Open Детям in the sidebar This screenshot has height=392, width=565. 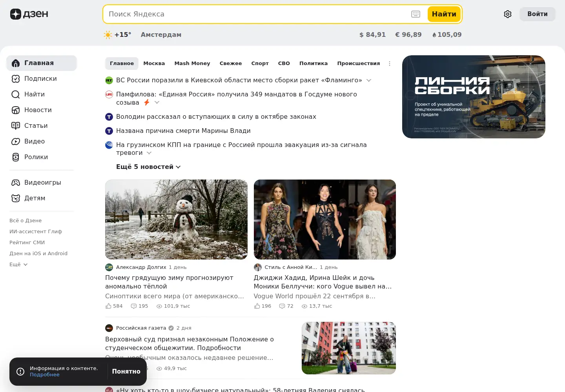[x=42, y=198]
